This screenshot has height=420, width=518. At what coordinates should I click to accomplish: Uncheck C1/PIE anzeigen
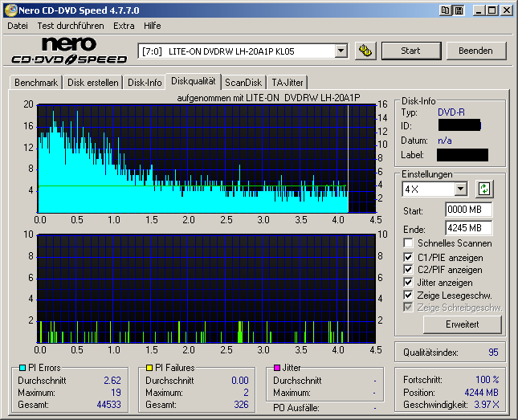point(409,258)
